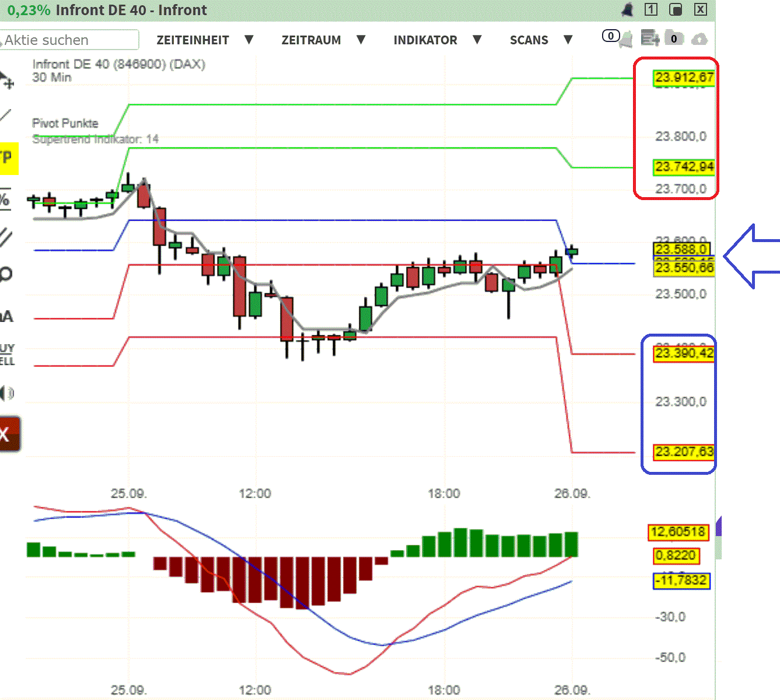Select the Infront DE 40 title bar

click(x=131, y=10)
